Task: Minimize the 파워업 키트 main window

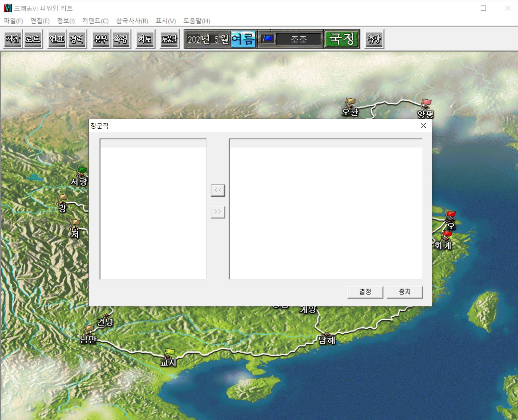Action: coord(459,8)
